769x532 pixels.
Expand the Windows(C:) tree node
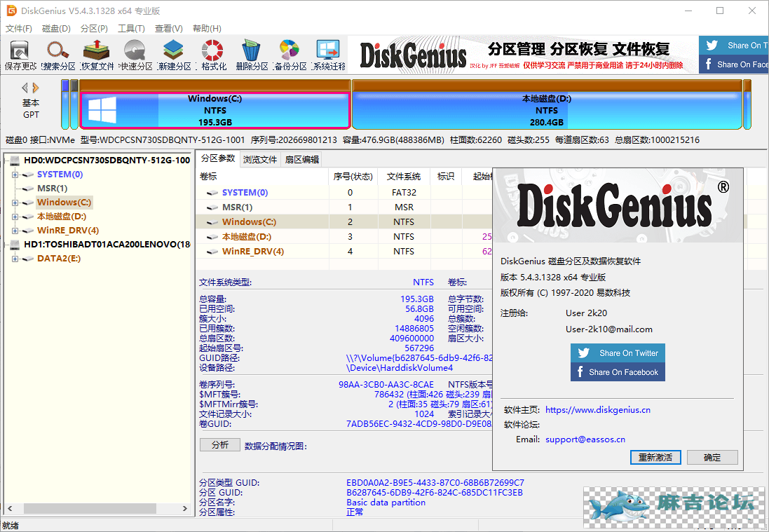tap(15, 203)
